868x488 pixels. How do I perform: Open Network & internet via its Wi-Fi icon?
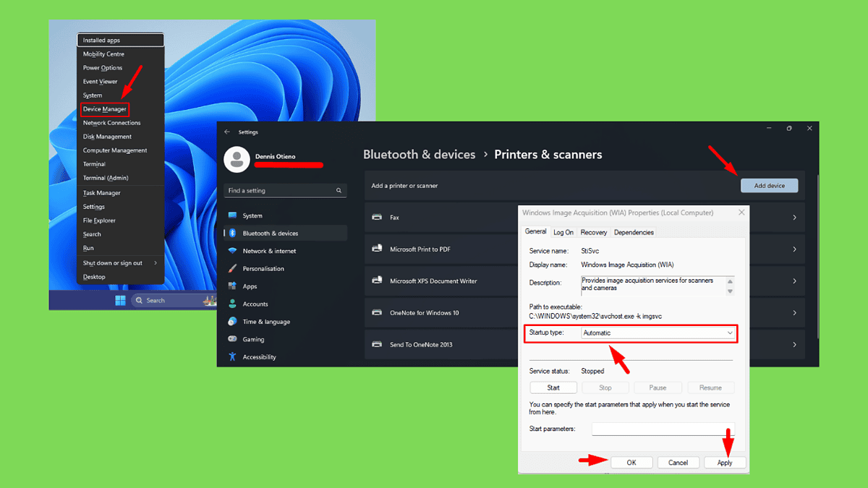(232, 251)
